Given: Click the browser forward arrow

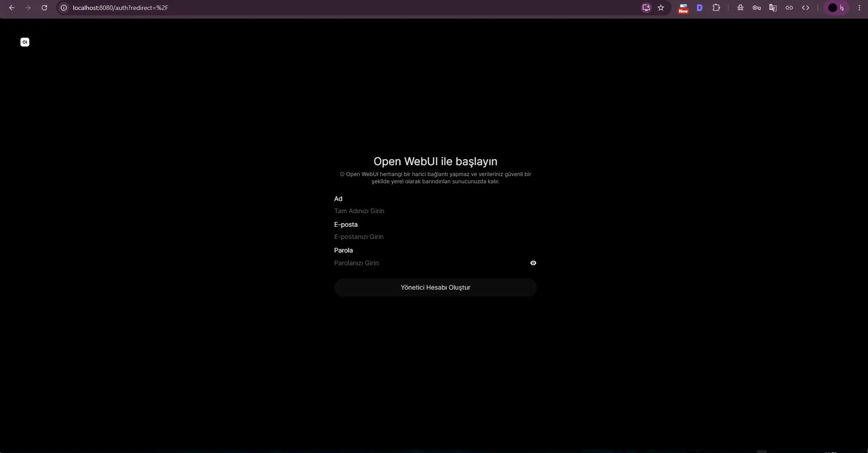Looking at the screenshot, I should coord(28,8).
